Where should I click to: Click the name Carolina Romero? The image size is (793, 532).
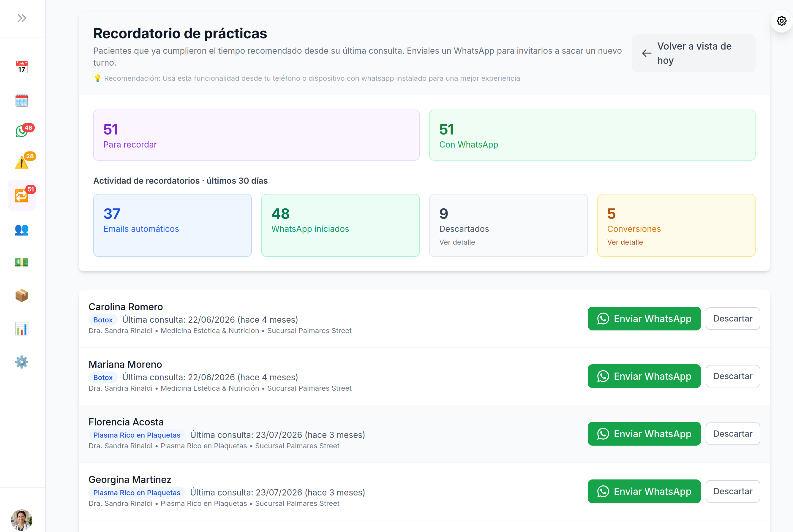126,307
